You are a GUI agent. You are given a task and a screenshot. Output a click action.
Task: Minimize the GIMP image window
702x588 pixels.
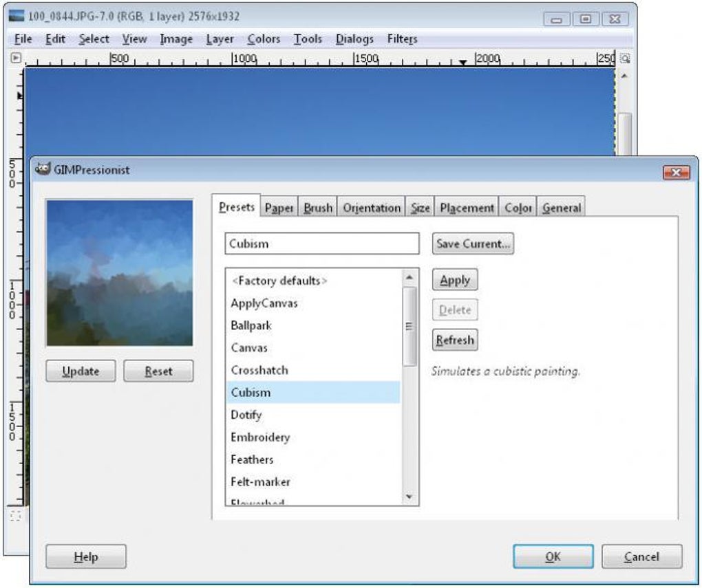pyautogui.click(x=557, y=19)
